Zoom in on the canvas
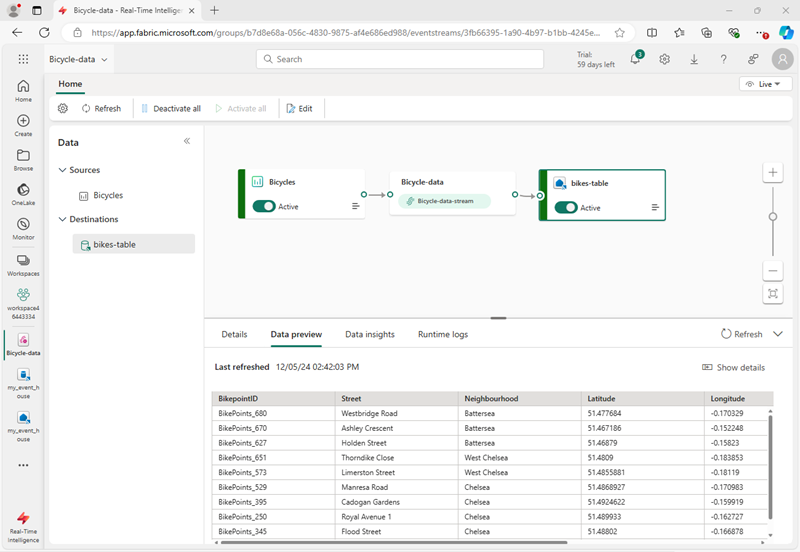 click(x=773, y=172)
